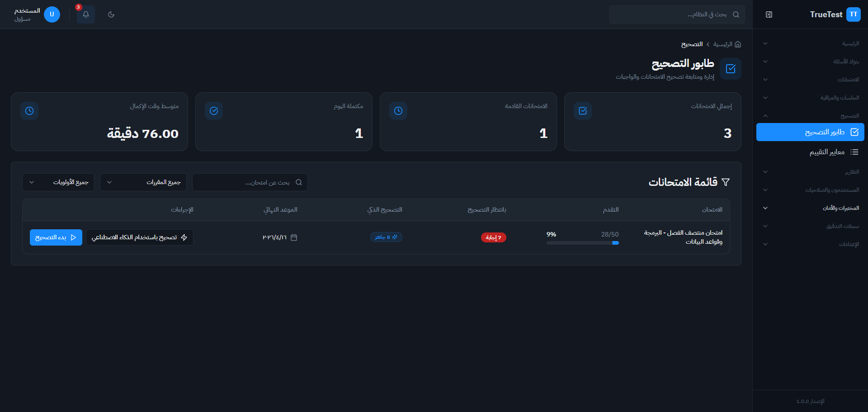The width and height of the screenshot is (868, 412).
Task: Open the جميع الأولويات dropdown
Action: tap(58, 182)
